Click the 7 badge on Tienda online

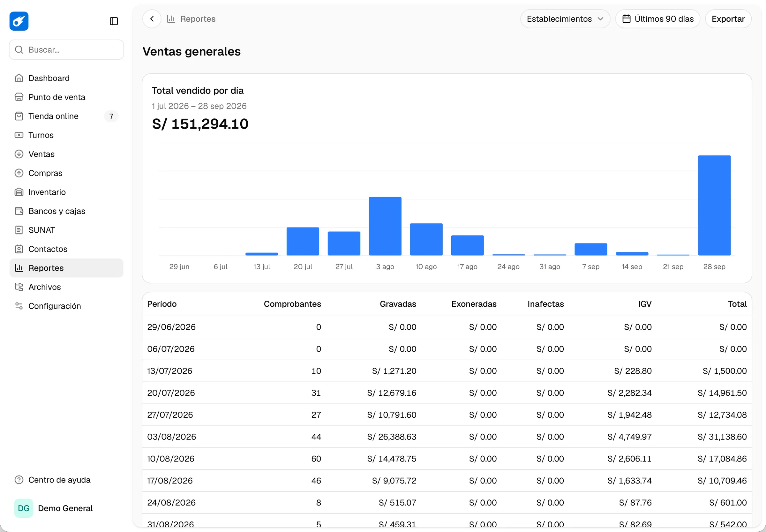tap(111, 116)
